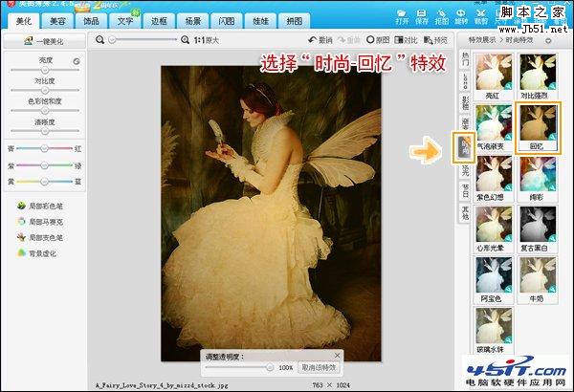Select the 局部彩色笔 local color pen
The width and height of the screenshot is (574, 392).
click(40, 207)
